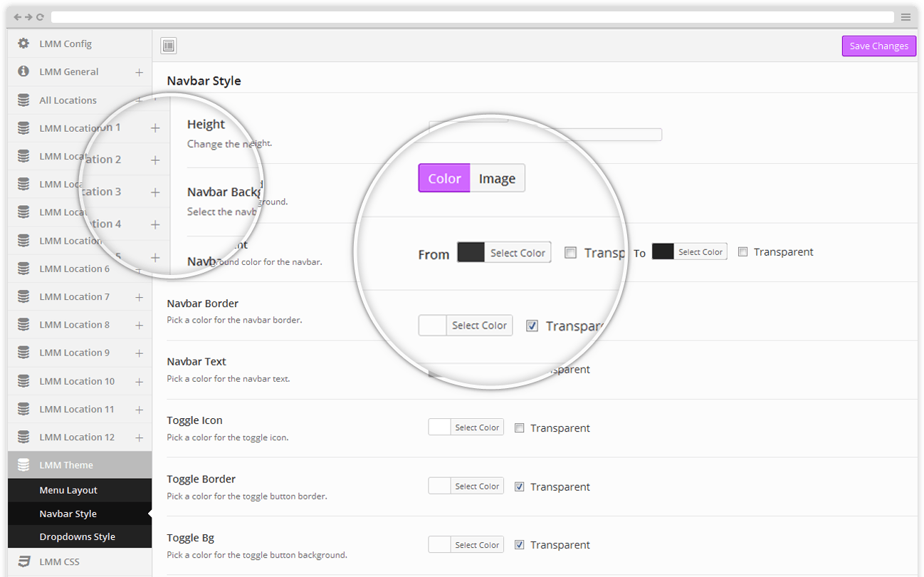
Task: Click the LMM General info icon
Action: click(x=23, y=71)
